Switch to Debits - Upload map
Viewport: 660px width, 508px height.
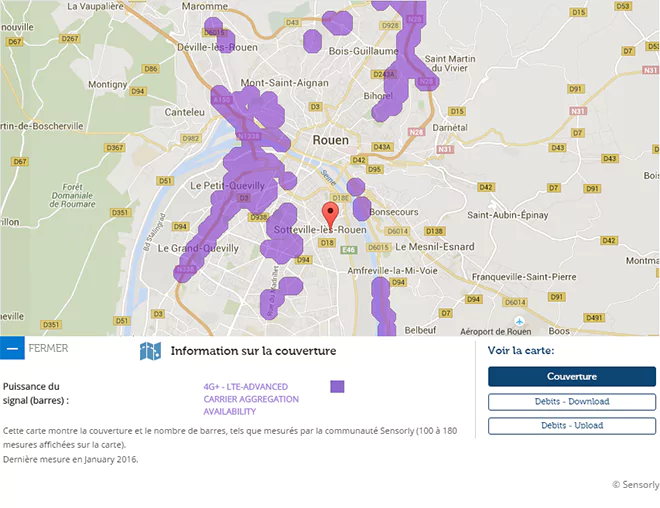point(571,425)
